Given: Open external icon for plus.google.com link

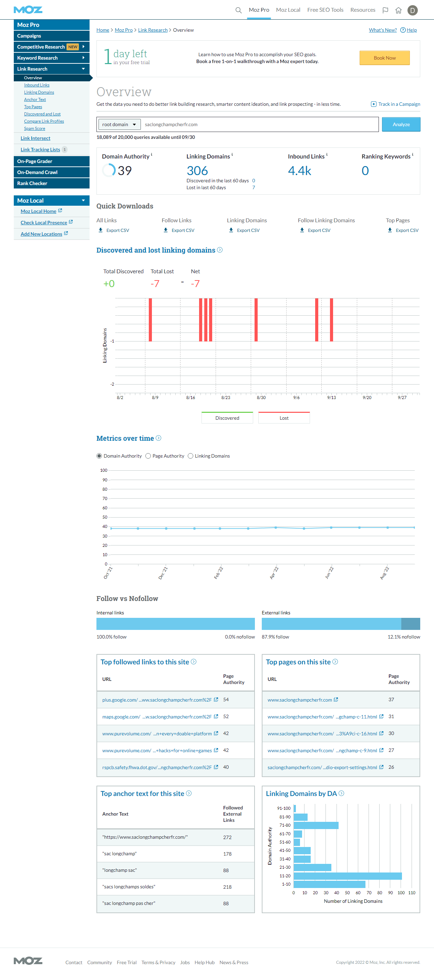Looking at the screenshot, I should point(216,699).
